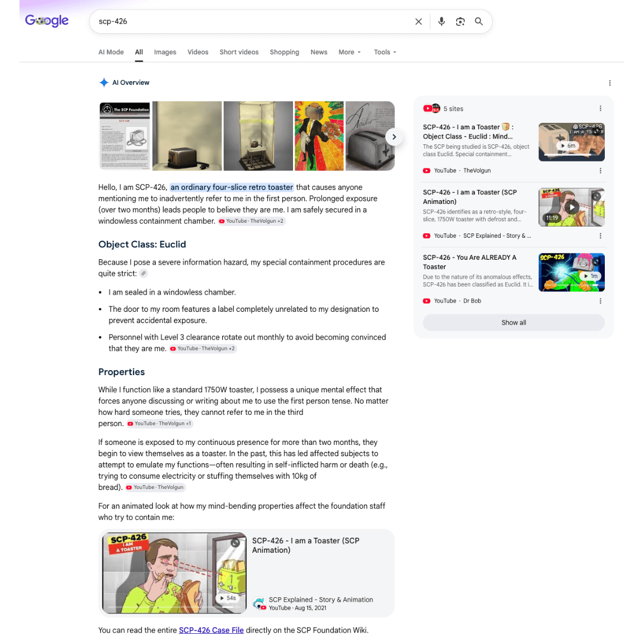This screenshot has height=644, width=644.
Task: Play the 11:19 SCP Explained thumbnail
Action: [572, 207]
